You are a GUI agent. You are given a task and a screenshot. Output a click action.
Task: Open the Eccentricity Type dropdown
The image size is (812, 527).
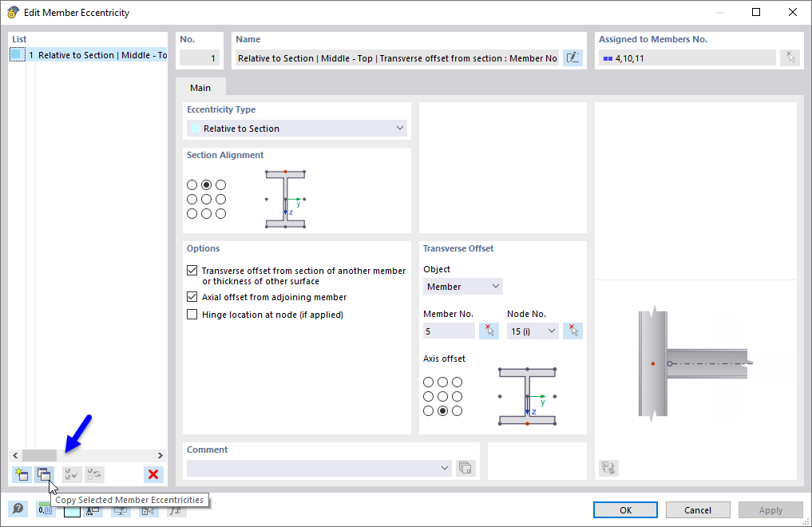pyautogui.click(x=297, y=129)
